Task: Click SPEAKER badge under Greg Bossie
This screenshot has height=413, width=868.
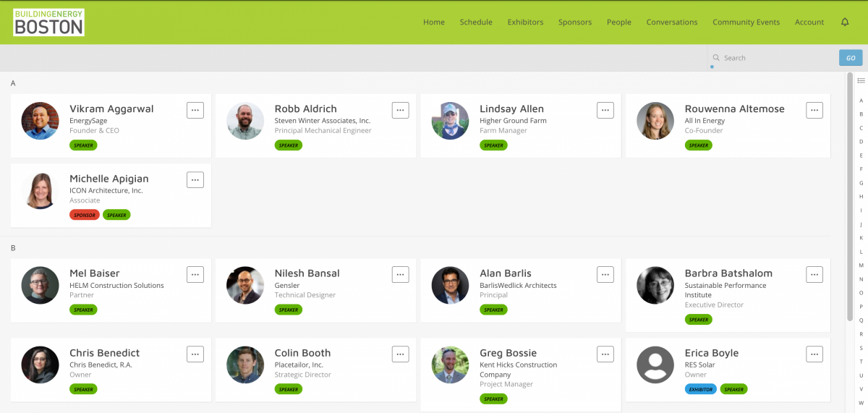Action: pos(493,399)
